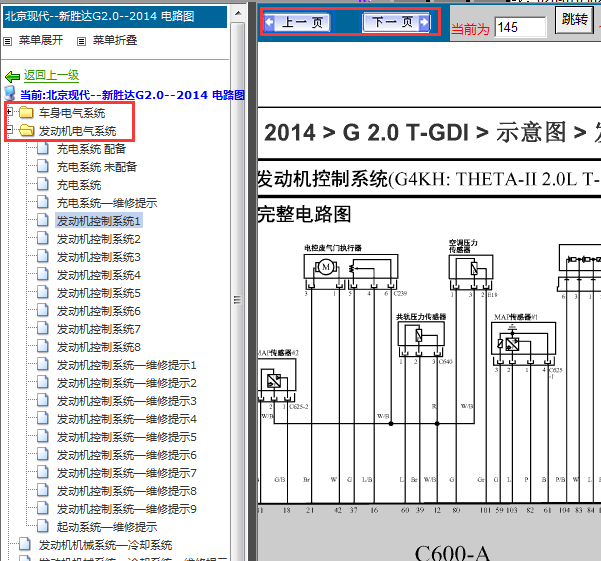Select the 发动机电气系统 open folder icon
Image resolution: width=601 pixels, height=561 pixels.
26,131
